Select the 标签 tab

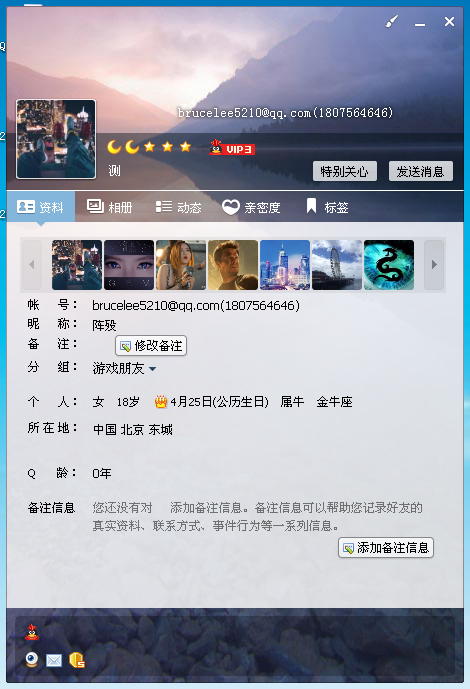click(327, 207)
